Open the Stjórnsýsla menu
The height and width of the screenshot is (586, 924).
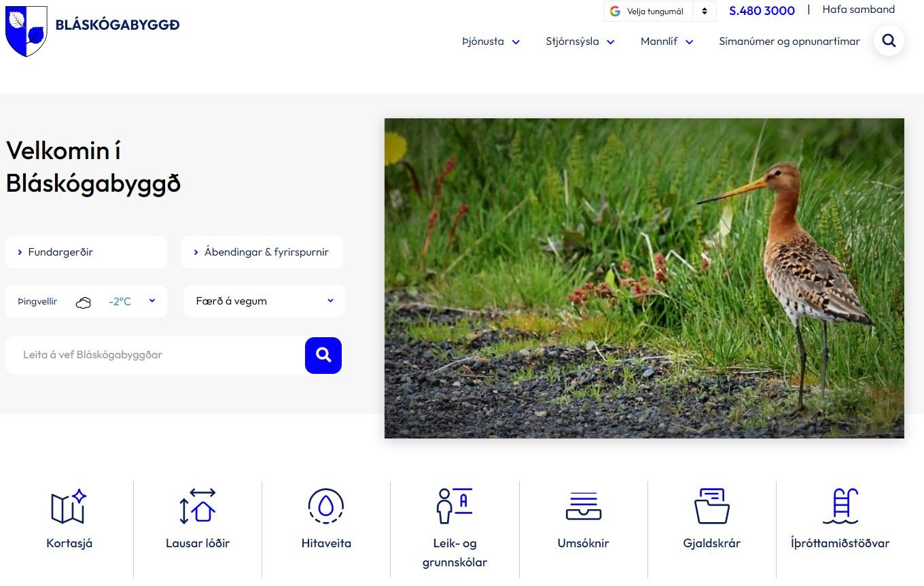click(580, 41)
